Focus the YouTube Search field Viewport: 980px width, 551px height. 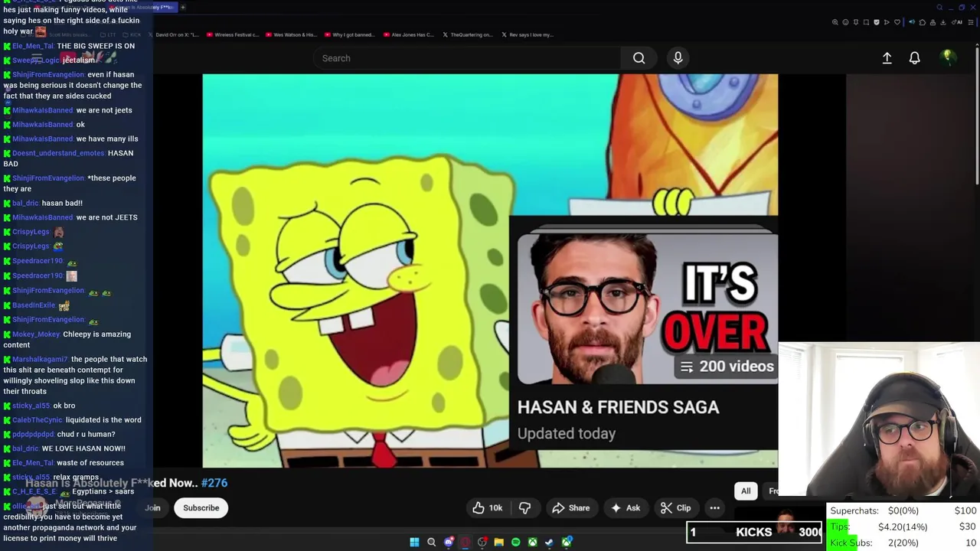(467, 58)
